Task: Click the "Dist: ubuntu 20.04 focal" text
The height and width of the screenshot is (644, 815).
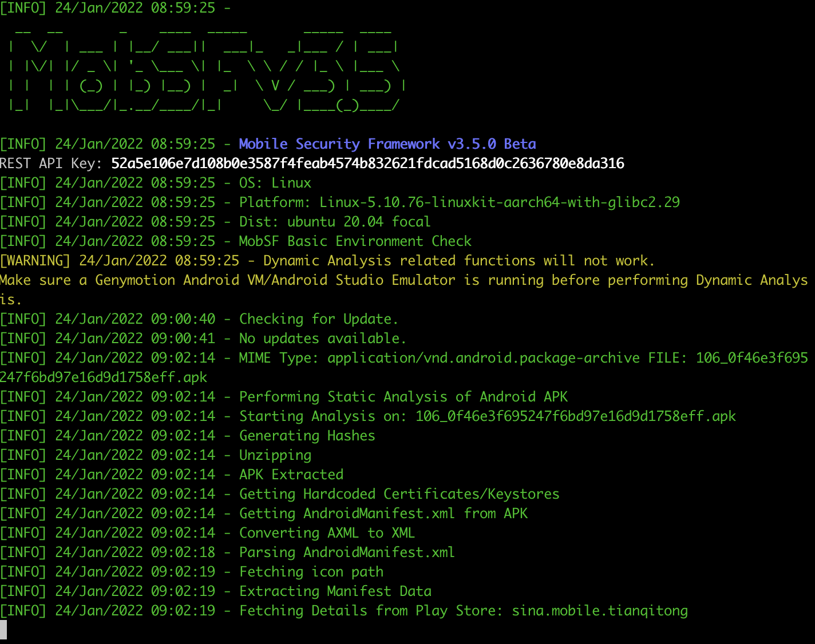Action: [334, 222]
